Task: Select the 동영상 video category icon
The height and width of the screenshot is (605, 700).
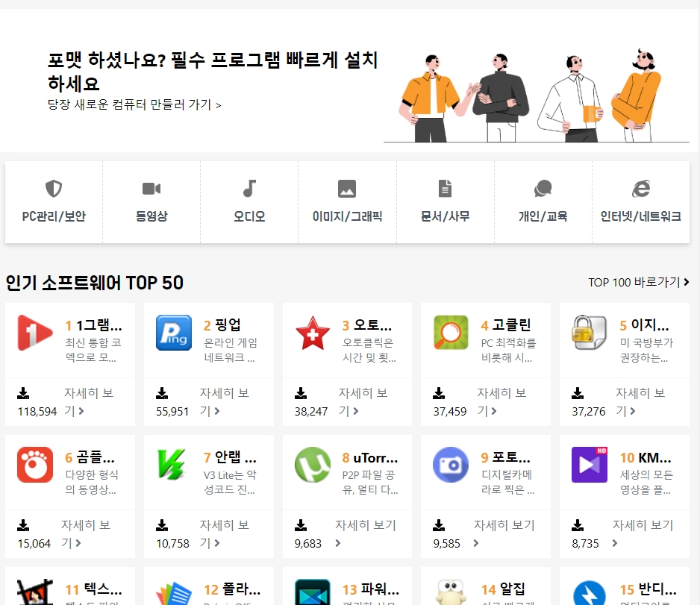Action: [x=151, y=189]
